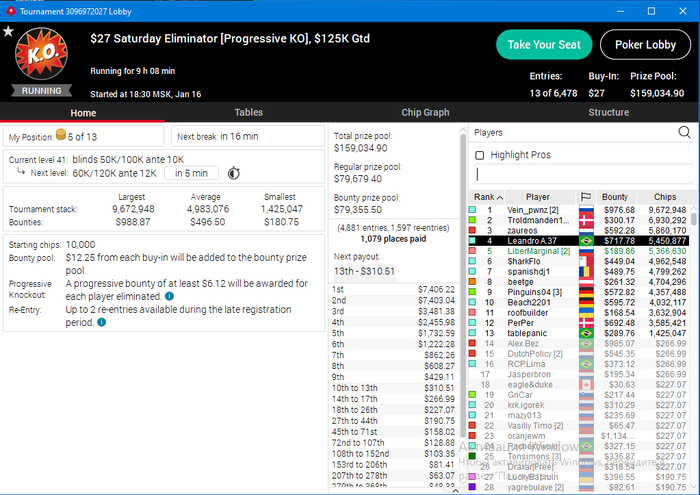Click roofbuilder Ukraine flag icon

586,312
